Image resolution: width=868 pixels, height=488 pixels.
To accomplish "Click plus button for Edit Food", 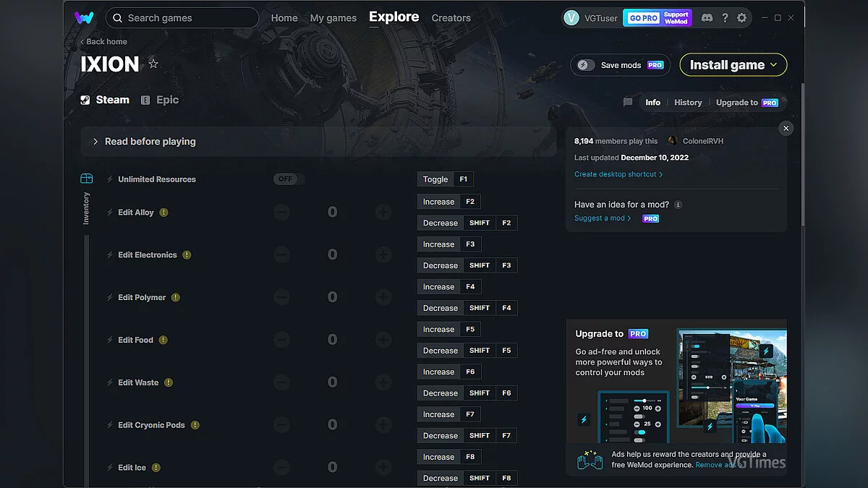I will pos(383,340).
